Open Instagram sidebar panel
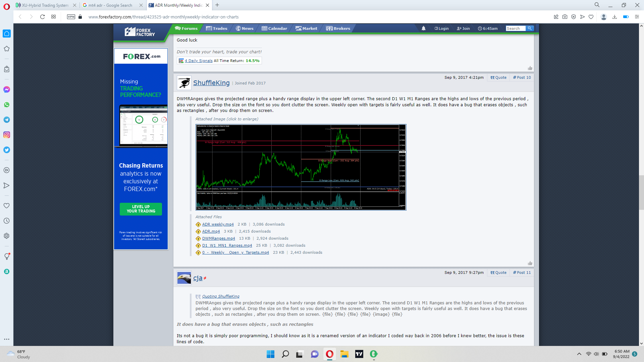 pyautogui.click(x=6, y=135)
